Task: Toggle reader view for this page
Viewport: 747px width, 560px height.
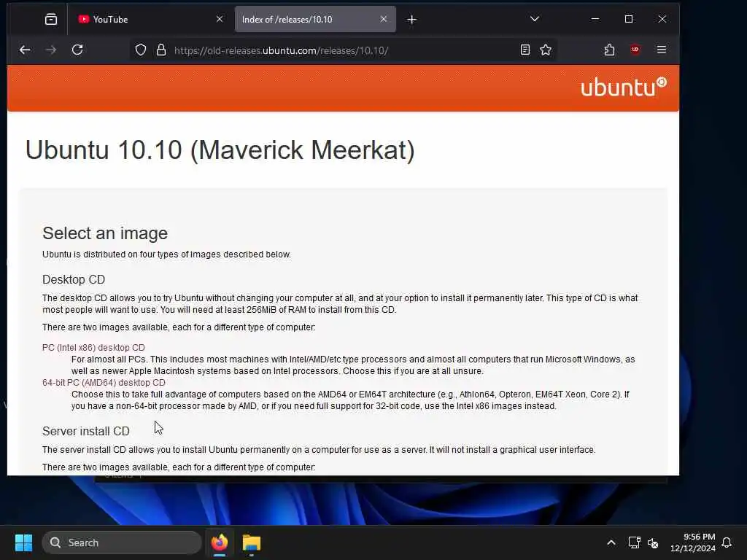Action: click(x=525, y=50)
